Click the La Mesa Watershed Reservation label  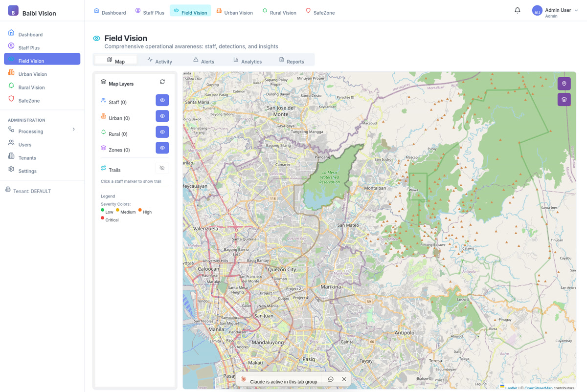[x=329, y=177]
